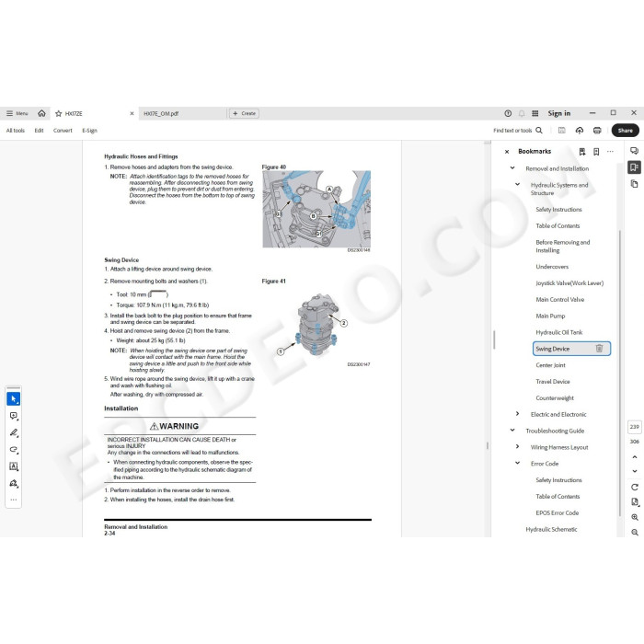
Task: Click the bookmarks panel vertical scrollbar
Action: 619,373
